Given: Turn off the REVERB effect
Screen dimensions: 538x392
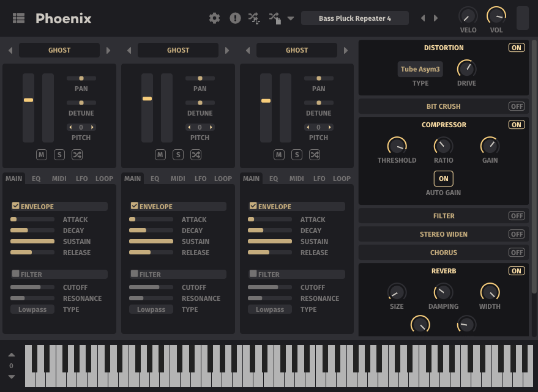Looking at the screenshot, I should coord(517,270).
